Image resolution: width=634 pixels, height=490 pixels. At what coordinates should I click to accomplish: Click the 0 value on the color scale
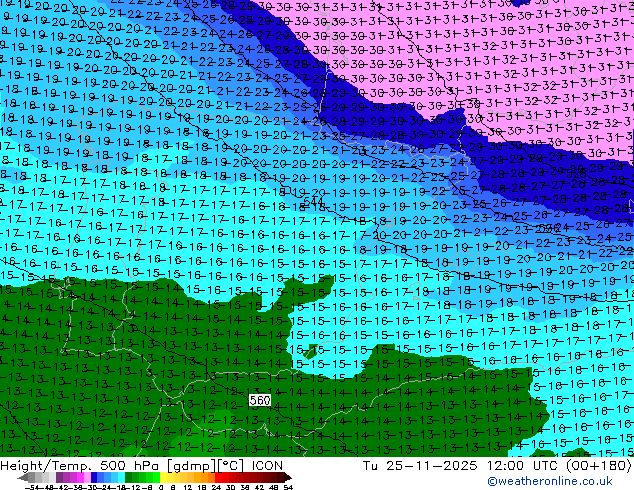(x=161, y=488)
